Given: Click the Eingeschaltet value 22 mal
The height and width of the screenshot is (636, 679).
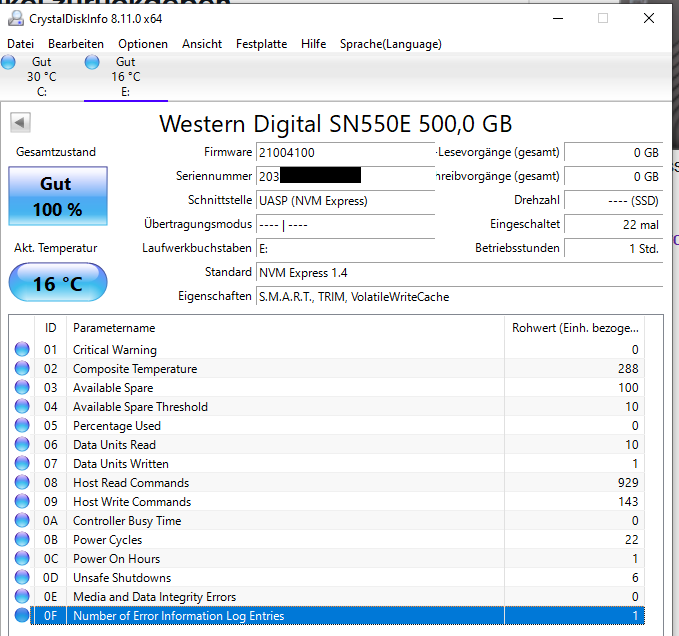Looking at the screenshot, I should [614, 225].
